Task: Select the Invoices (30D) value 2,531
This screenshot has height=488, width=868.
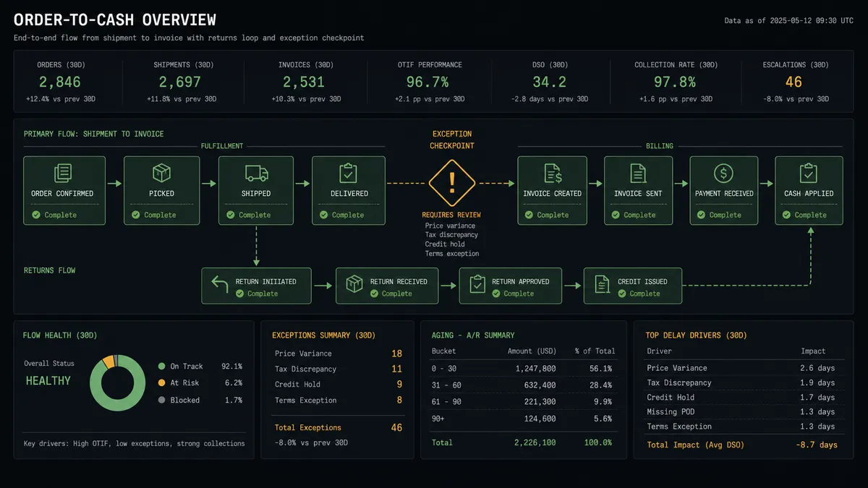Action: pyautogui.click(x=305, y=82)
